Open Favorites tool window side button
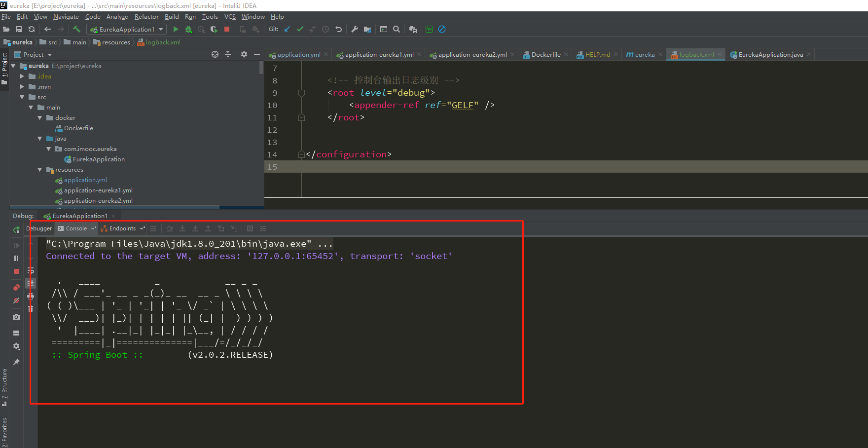Image resolution: width=868 pixels, height=448 pixels. (x=4, y=432)
